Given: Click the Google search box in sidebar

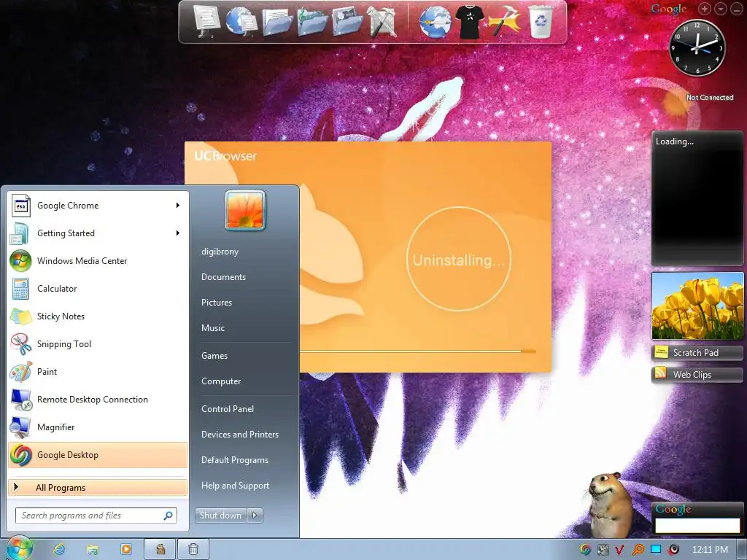Looking at the screenshot, I should (697, 525).
